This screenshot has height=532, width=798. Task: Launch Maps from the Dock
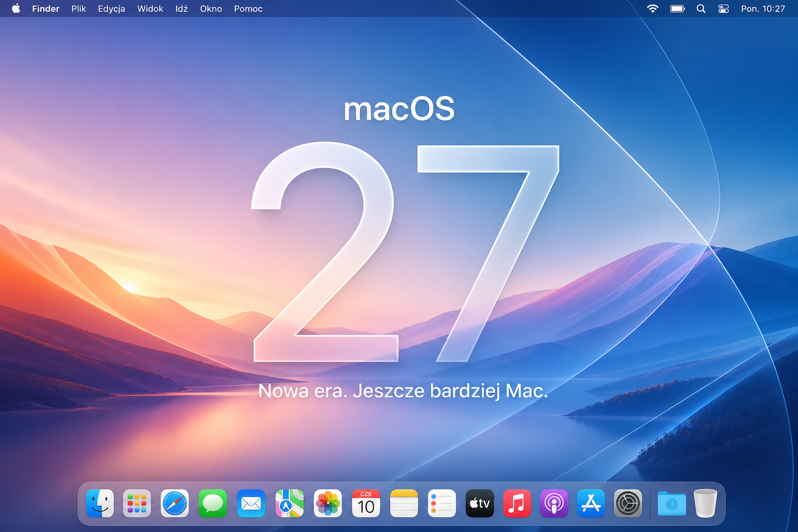click(x=289, y=503)
